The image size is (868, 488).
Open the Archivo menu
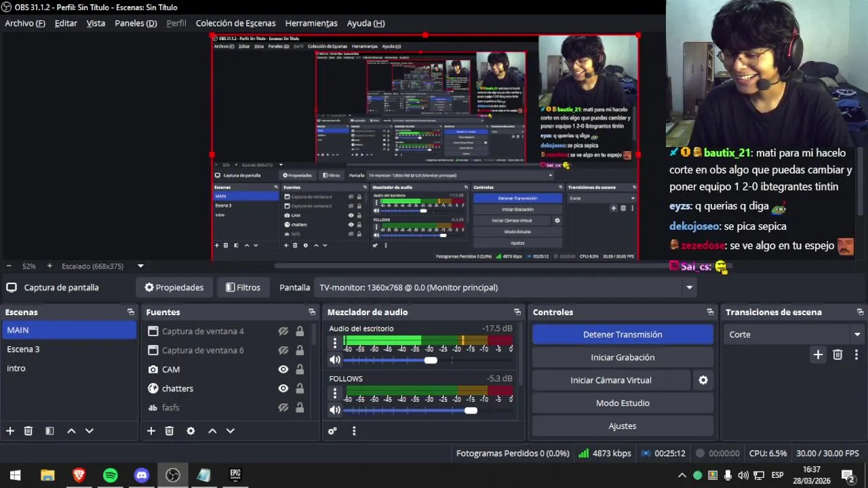[x=25, y=23]
